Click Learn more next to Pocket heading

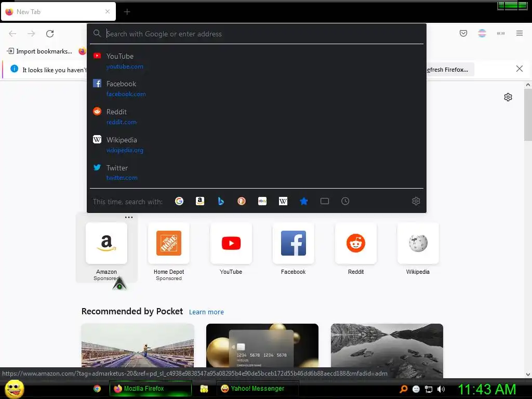click(206, 312)
